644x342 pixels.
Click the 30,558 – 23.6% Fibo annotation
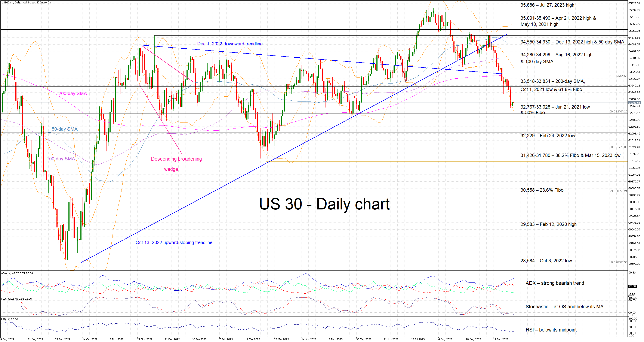pyautogui.click(x=542, y=190)
